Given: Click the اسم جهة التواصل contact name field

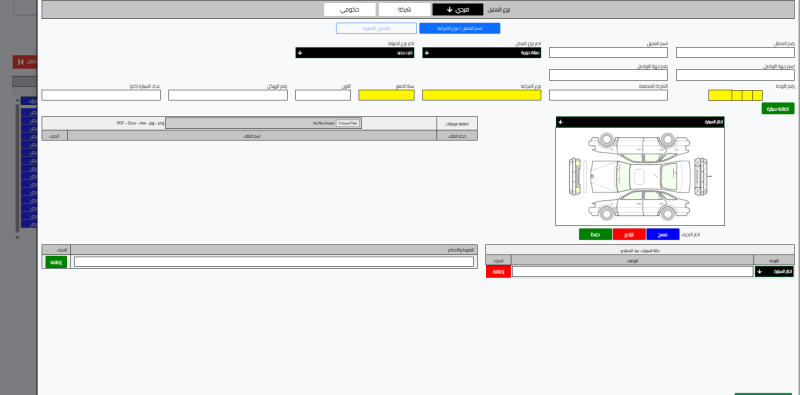Looking at the screenshot, I should point(735,75).
